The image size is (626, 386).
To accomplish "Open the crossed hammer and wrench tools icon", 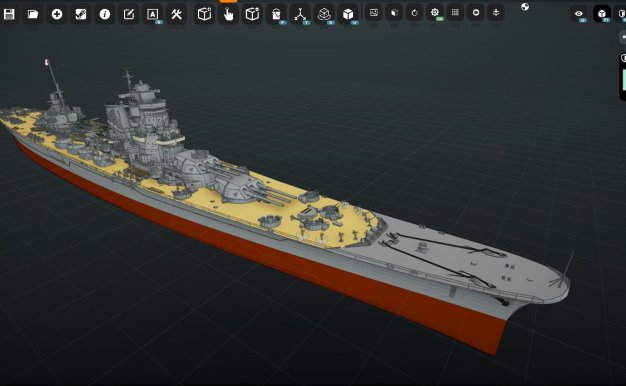I will 176,14.
